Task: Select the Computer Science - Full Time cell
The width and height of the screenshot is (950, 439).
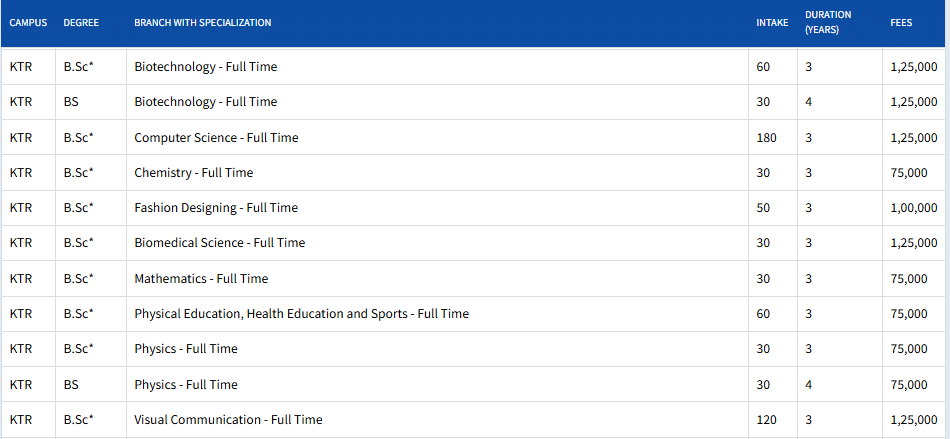Action: (216, 137)
